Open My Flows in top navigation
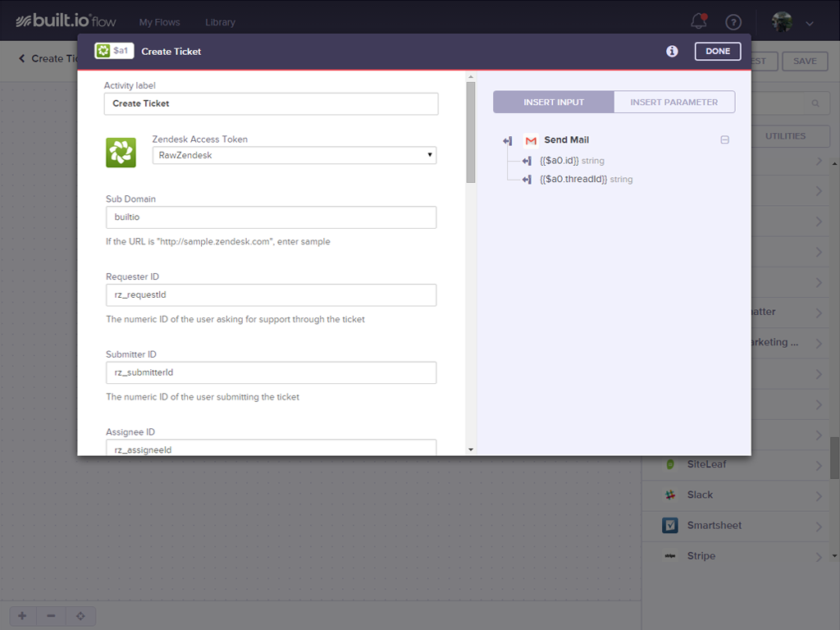Screen dimensions: 840x630 tap(159, 22)
